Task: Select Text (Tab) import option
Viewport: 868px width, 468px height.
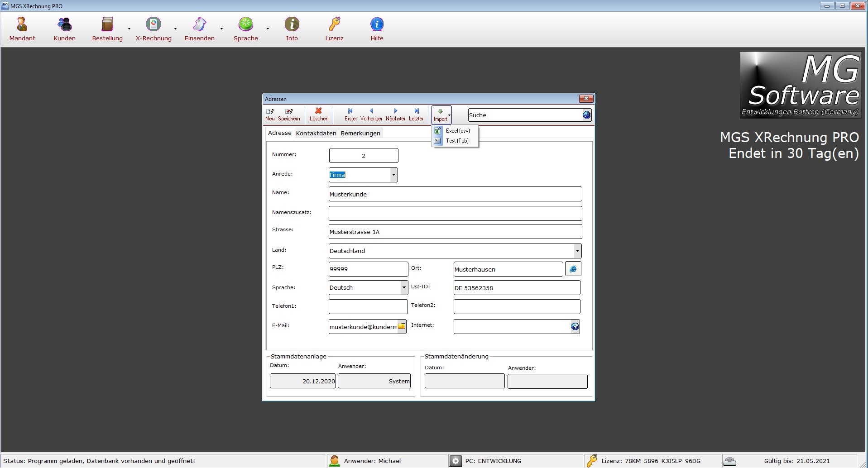Action: click(x=457, y=141)
